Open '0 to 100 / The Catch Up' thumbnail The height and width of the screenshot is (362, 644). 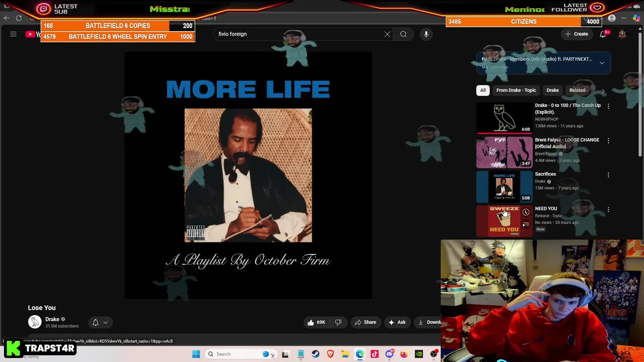504,118
